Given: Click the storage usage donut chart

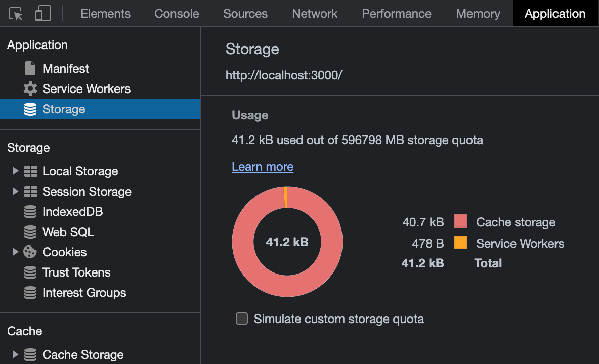Looking at the screenshot, I should tap(287, 242).
